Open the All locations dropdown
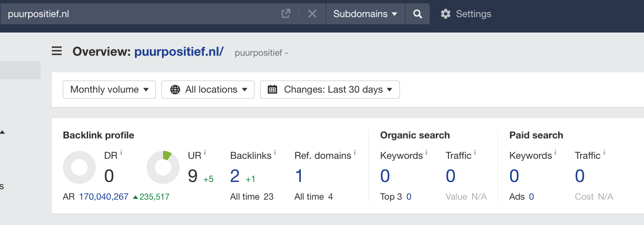This screenshot has height=225, width=644. coord(208,90)
